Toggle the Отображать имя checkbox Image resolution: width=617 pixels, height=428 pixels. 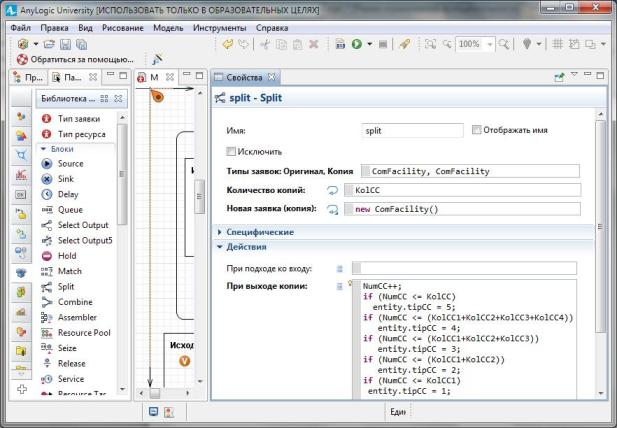(477, 130)
